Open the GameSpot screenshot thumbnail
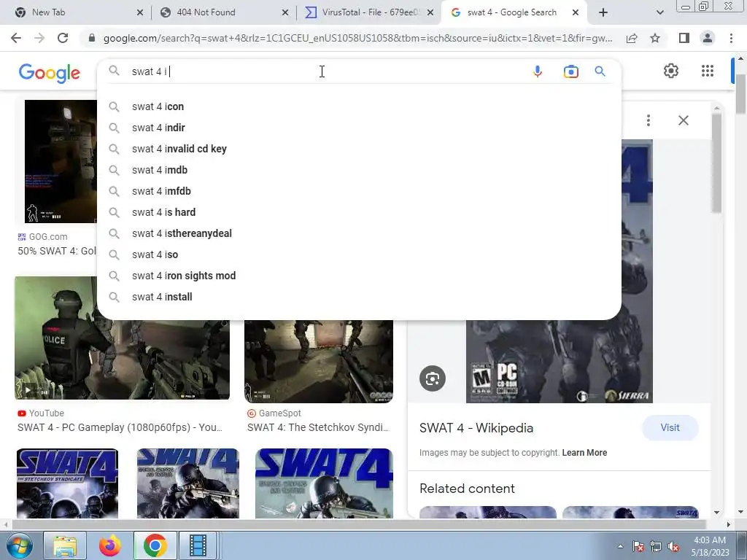The width and height of the screenshot is (747, 560). [319, 361]
